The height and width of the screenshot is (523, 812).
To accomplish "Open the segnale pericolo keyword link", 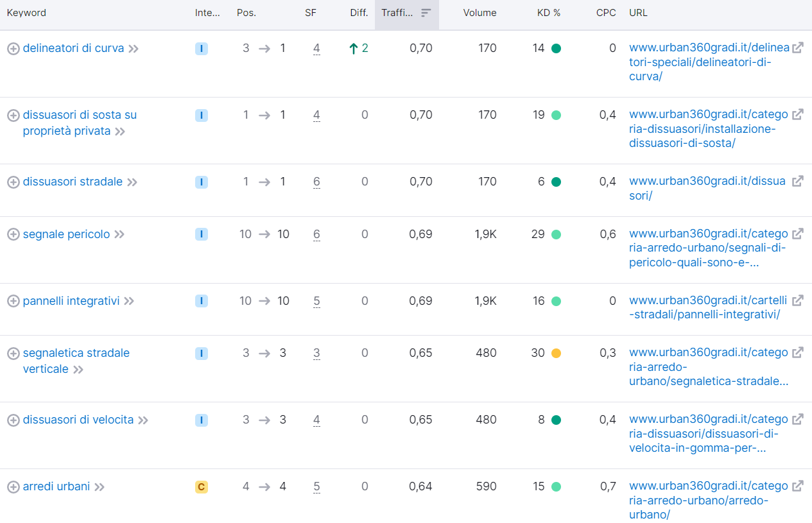I will pyautogui.click(x=66, y=234).
